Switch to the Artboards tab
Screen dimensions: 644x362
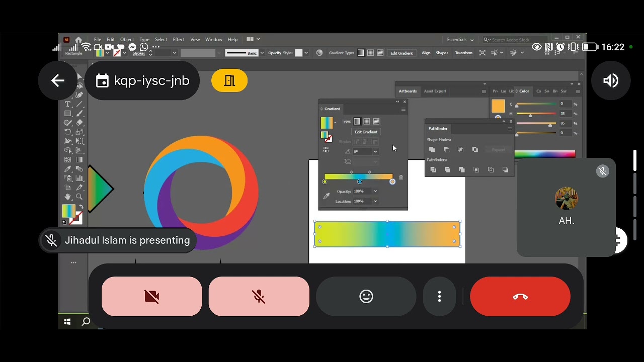(408, 91)
